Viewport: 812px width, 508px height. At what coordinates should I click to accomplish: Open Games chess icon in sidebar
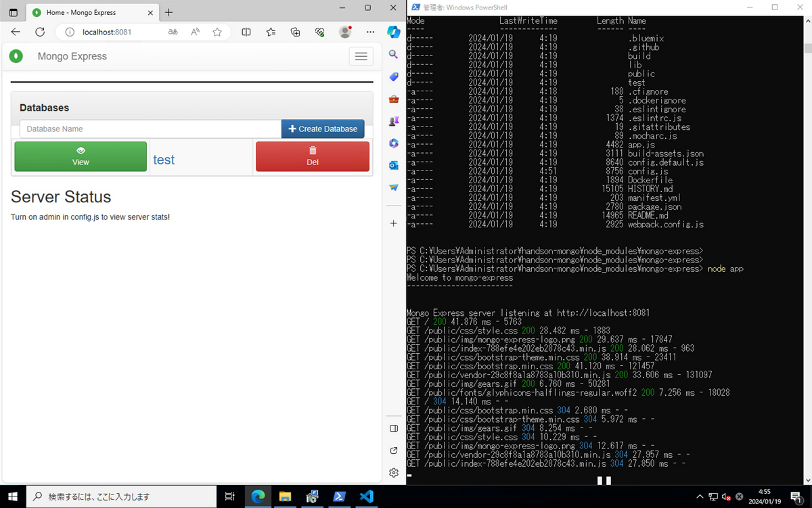tap(394, 121)
